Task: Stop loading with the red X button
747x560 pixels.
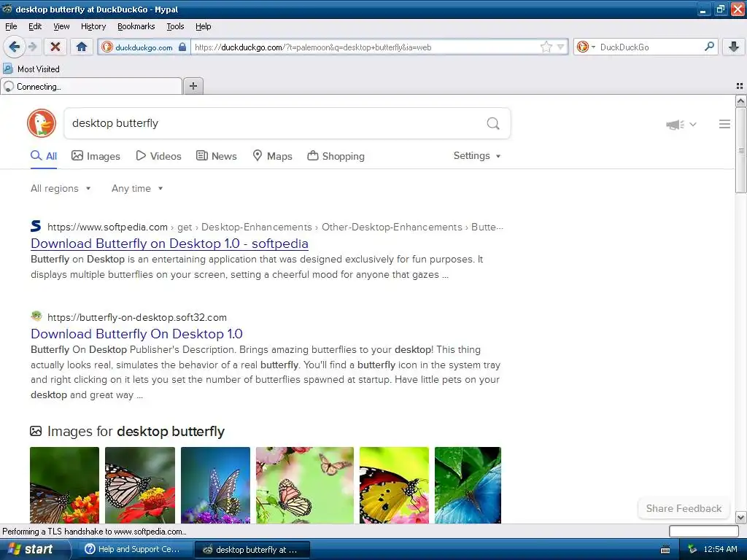Action: coord(55,47)
